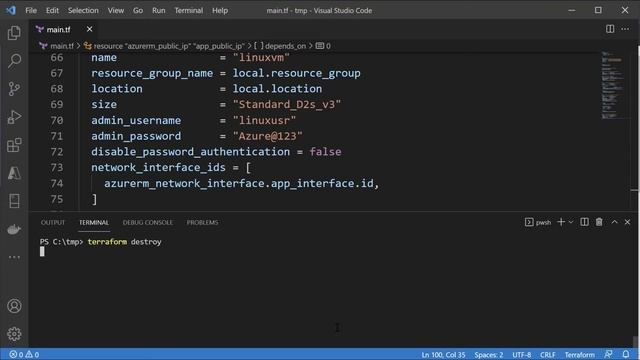The width and height of the screenshot is (640, 360).
Task: Place cursor on admin_password attribute
Action: [136, 136]
